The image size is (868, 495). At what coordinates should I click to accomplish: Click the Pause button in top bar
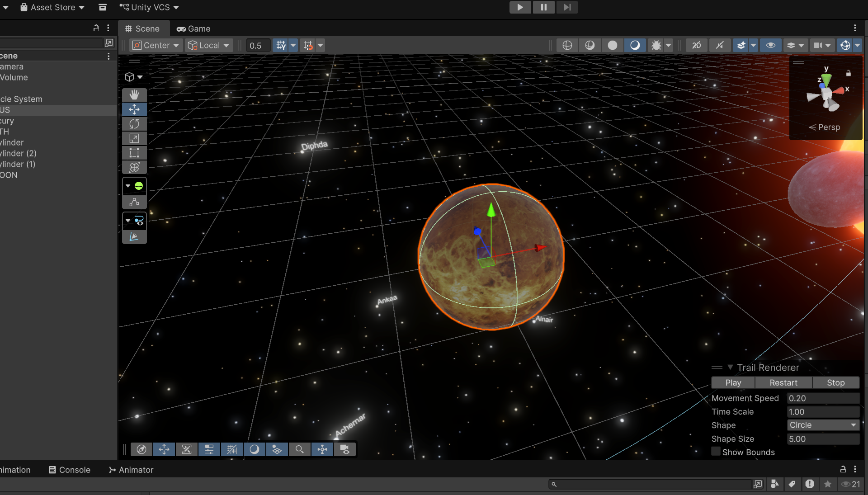[543, 7]
